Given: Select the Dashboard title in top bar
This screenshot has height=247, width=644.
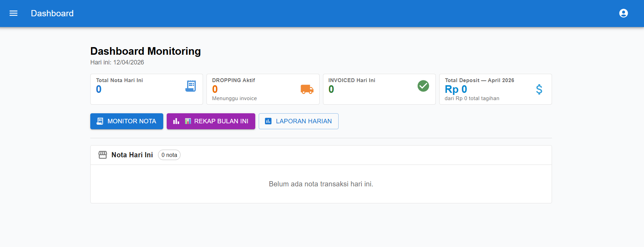Looking at the screenshot, I should tap(52, 13).
